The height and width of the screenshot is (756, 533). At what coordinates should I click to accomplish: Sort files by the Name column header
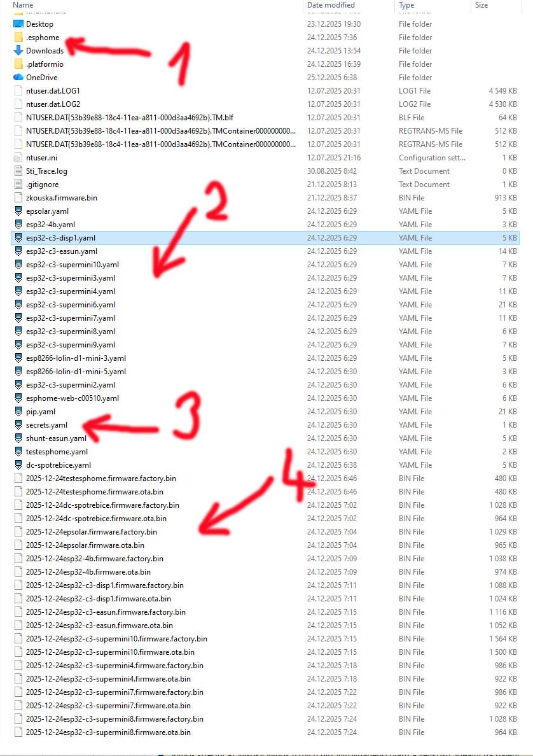23,5
